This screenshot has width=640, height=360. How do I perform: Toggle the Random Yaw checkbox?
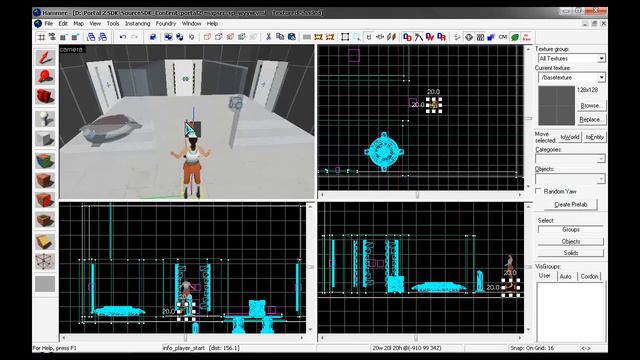[538, 191]
